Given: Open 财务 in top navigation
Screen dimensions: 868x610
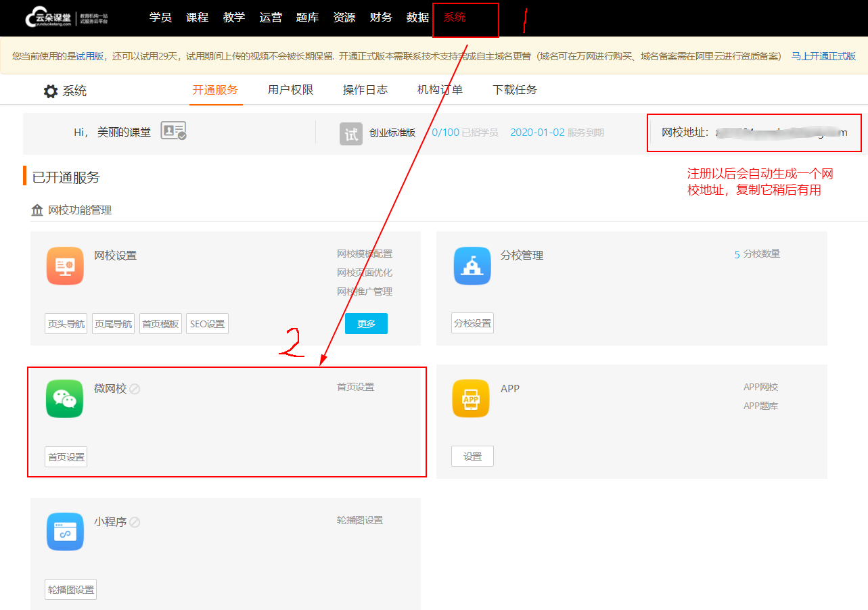Looking at the screenshot, I should coord(381,18).
